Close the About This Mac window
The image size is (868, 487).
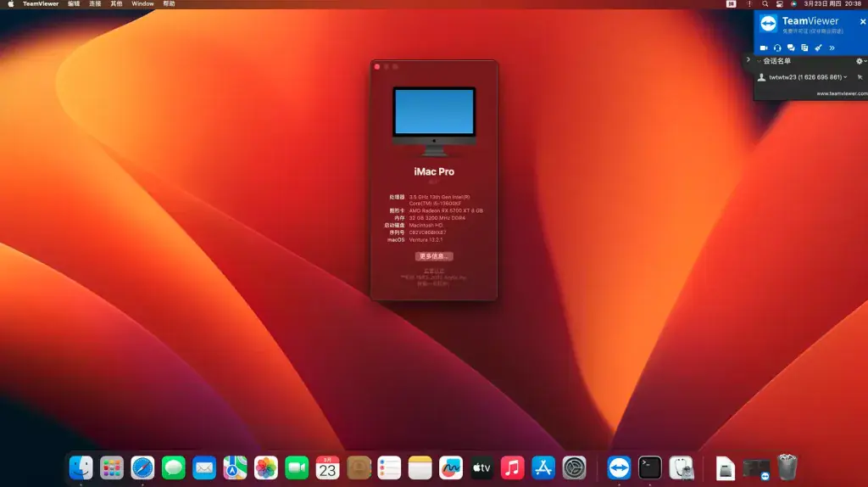[x=377, y=67]
